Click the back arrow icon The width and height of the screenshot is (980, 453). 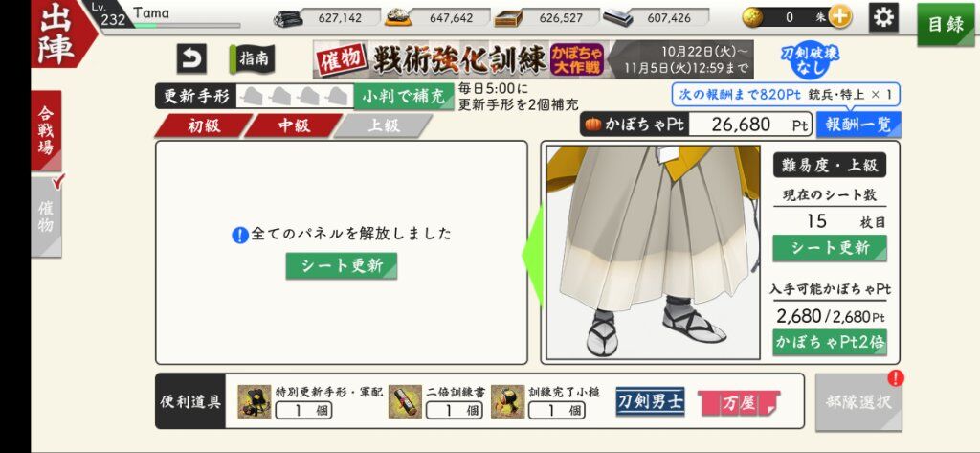[191, 58]
